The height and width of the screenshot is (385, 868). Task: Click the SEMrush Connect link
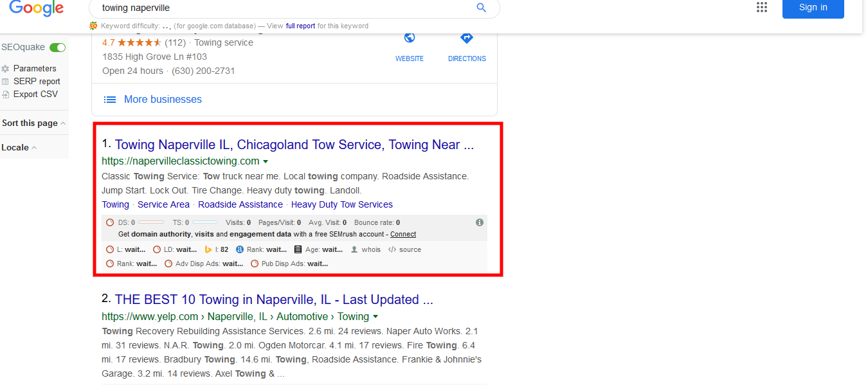click(403, 235)
